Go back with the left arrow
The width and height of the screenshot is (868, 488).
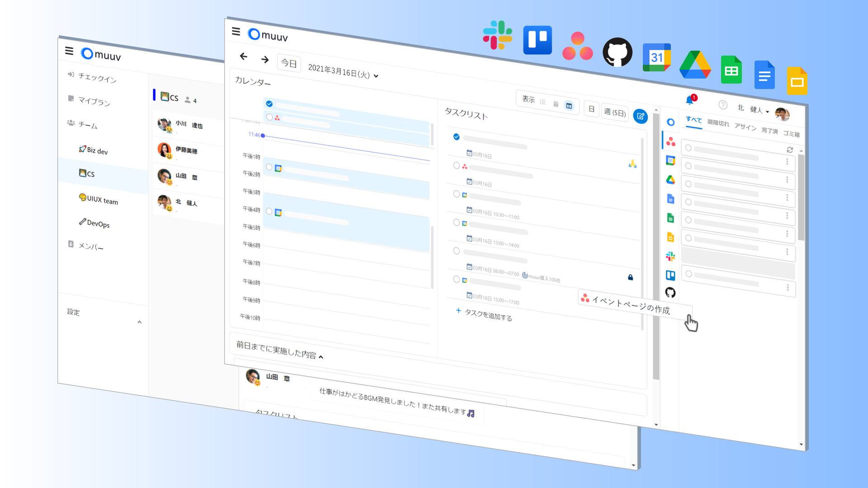244,56
